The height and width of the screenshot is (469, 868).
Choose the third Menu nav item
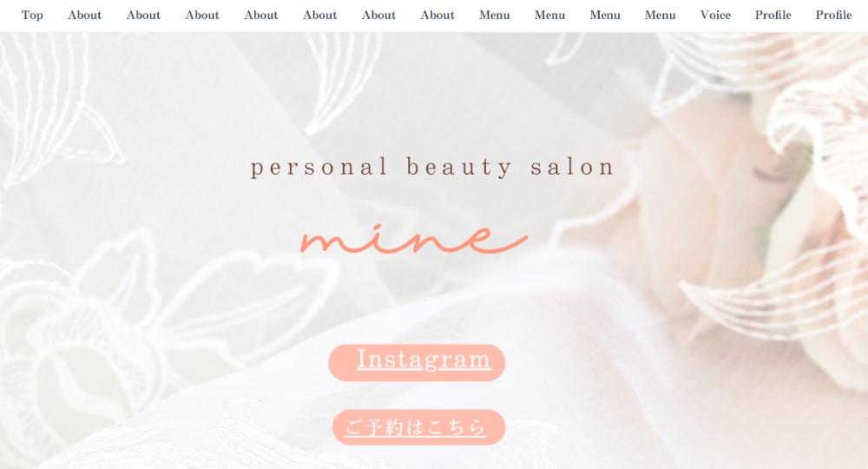coord(605,15)
